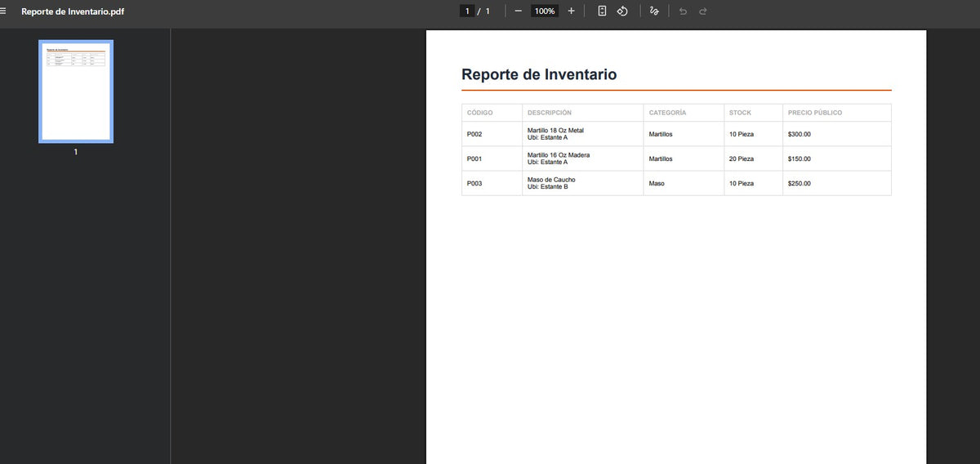
Task: Click the thumbnail page label 1
Action: [x=76, y=152]
